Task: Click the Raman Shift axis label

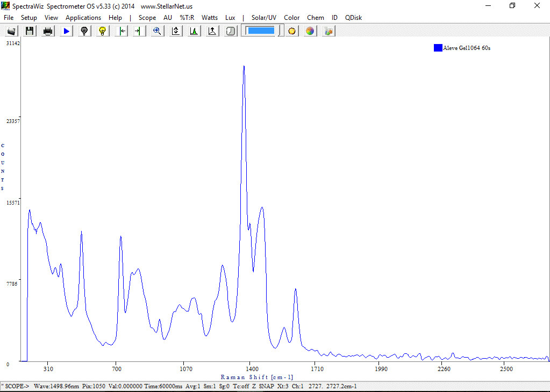Action: 257,378
